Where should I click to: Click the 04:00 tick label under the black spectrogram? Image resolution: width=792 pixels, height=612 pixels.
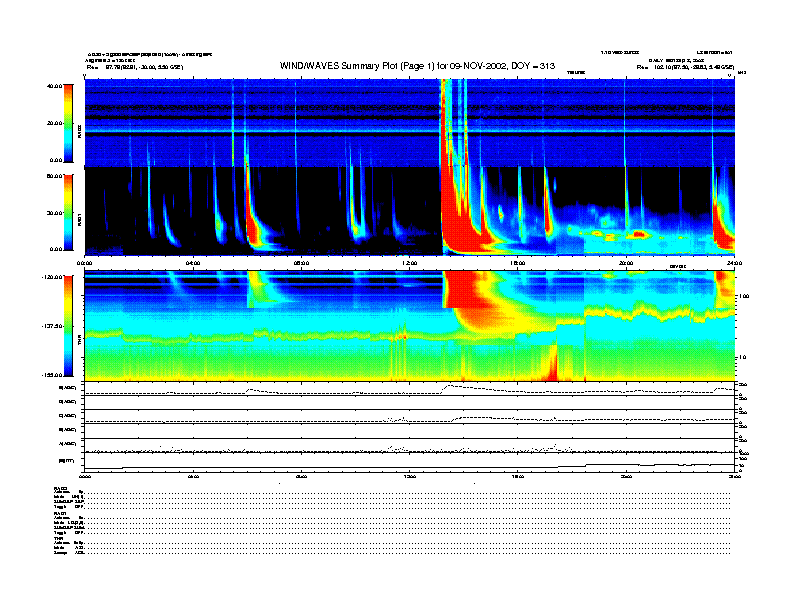click(x=193, y=263)
